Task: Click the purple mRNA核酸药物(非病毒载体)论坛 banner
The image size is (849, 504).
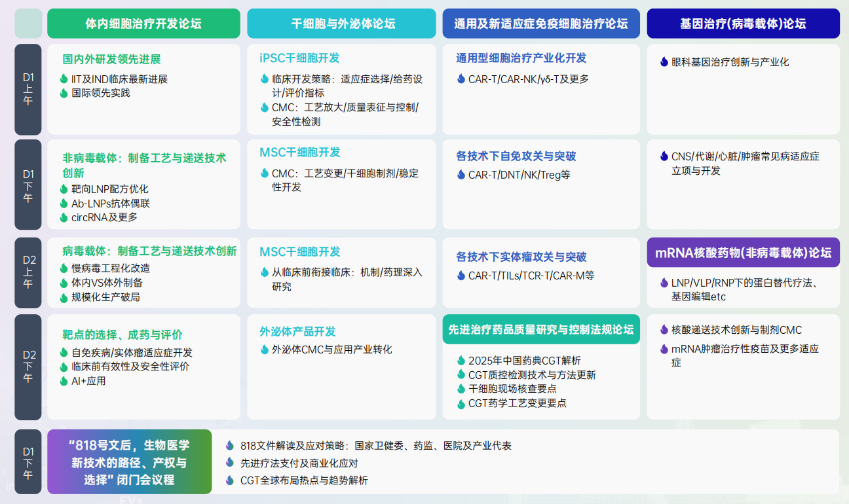Action: [743, 253]
